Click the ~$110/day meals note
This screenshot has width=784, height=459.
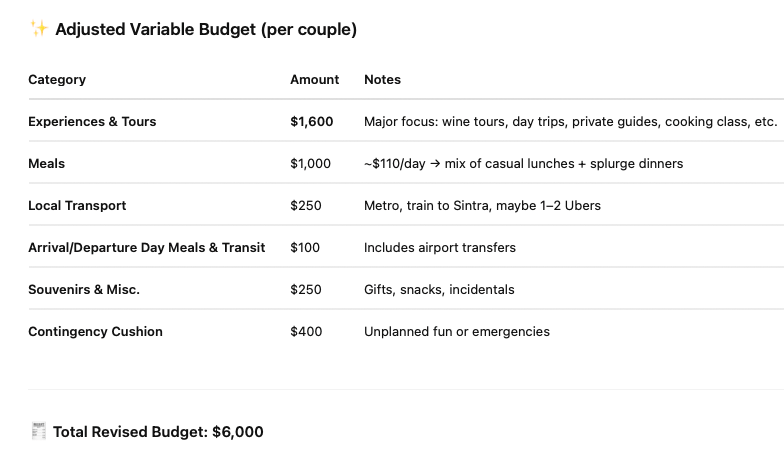click(523, 164)
